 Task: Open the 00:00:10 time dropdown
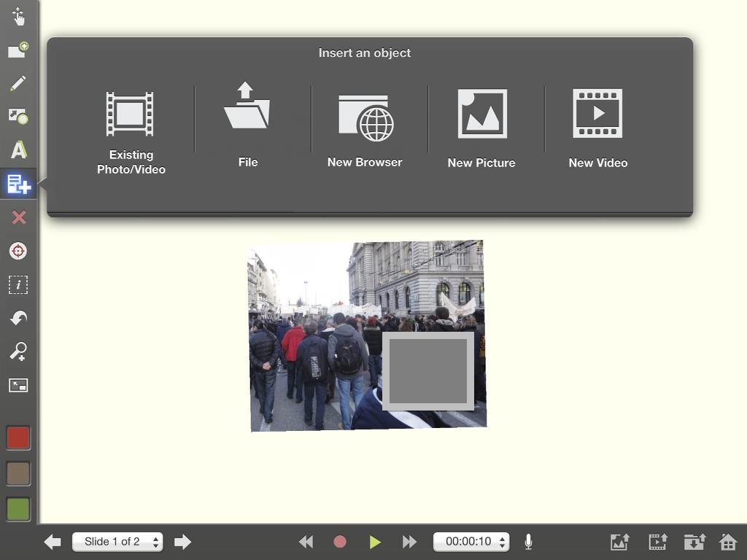(x=471, y=542)
